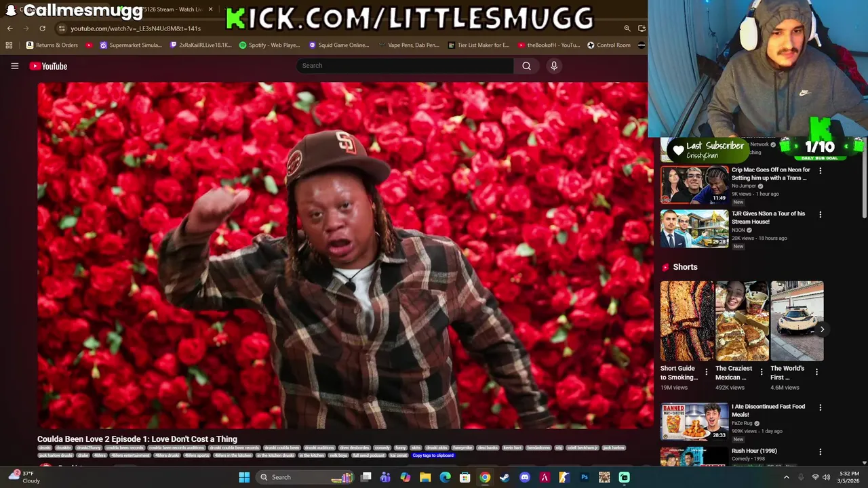868x488 pixels.
Task: Open the Chrome apps grid in the bookmarks bar
Action: click(9, 45)
